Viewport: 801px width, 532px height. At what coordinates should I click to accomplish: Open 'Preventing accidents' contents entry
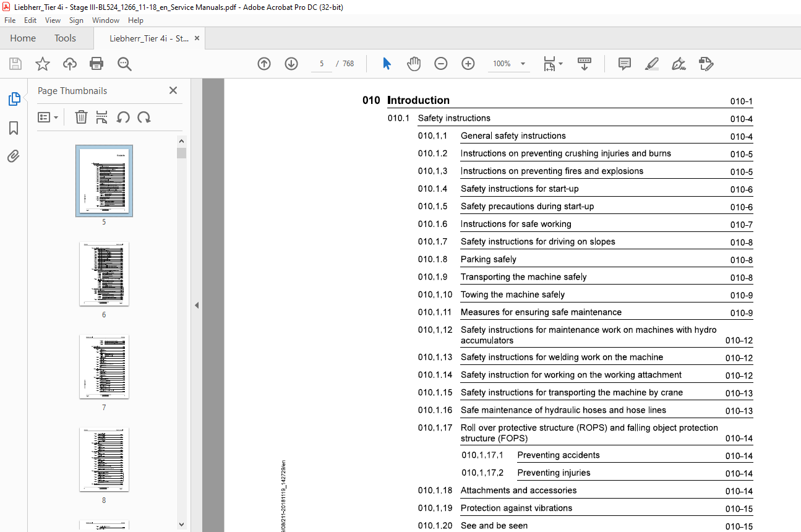(559, 455)
